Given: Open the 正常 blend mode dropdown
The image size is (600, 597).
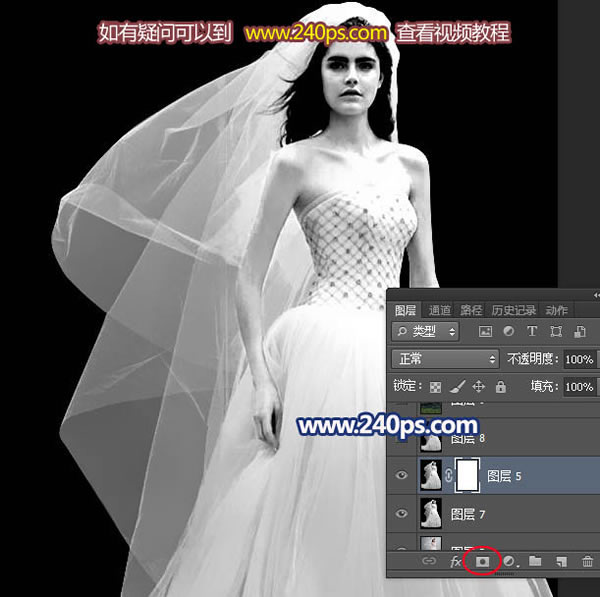Looking at the screenshot, I should pyautogui.click(x=445, y=359).
